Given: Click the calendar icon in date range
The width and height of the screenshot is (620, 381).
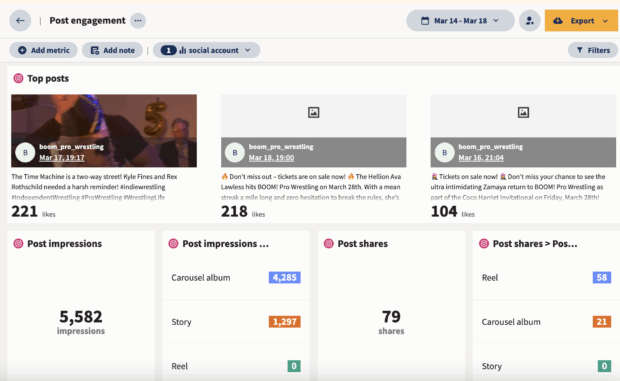Looking at the screenshot, I should coord(425,21).
